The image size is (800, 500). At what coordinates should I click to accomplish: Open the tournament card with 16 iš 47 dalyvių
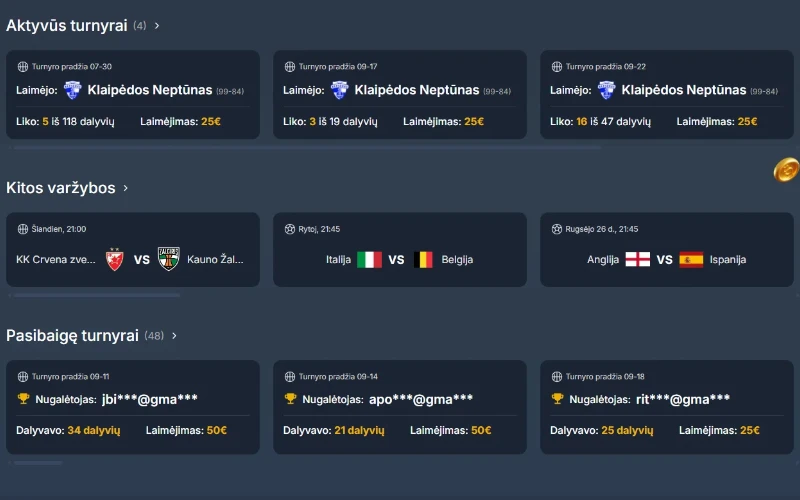pos(667,94)
